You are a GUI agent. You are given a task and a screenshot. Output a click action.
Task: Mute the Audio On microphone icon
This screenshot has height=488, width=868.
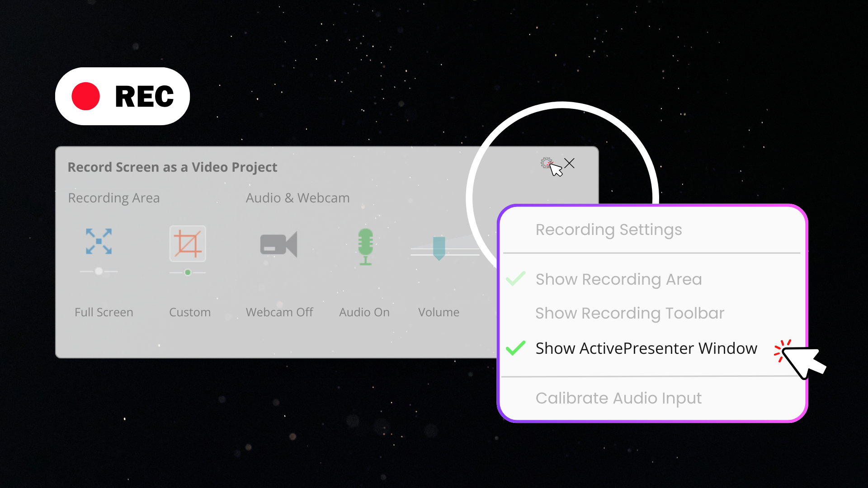[x=365, y=247]
